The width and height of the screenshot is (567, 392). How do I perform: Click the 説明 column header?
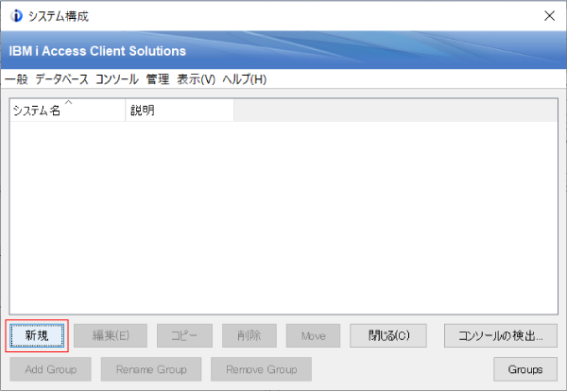click(x=180, y=110)
